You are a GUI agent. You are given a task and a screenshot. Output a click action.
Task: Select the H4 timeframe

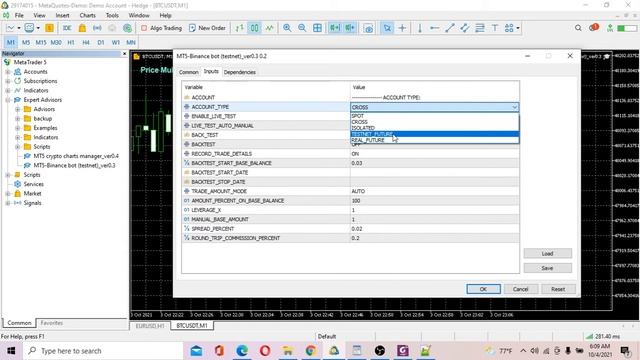click(x=86, y=42)
